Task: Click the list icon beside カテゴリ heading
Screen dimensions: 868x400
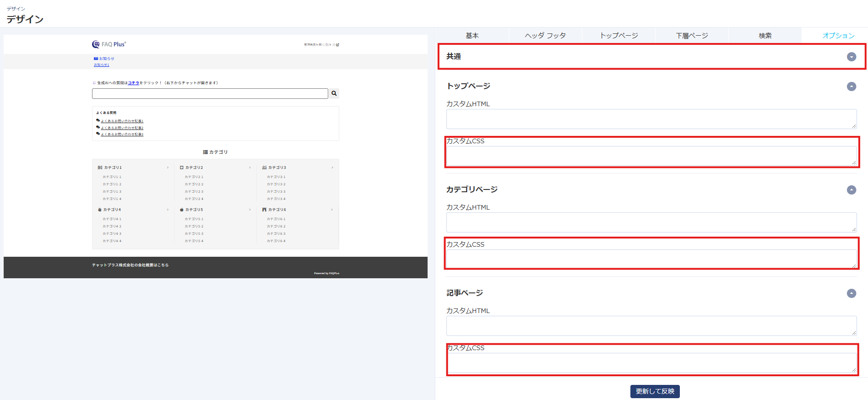Action: (206, 152)
